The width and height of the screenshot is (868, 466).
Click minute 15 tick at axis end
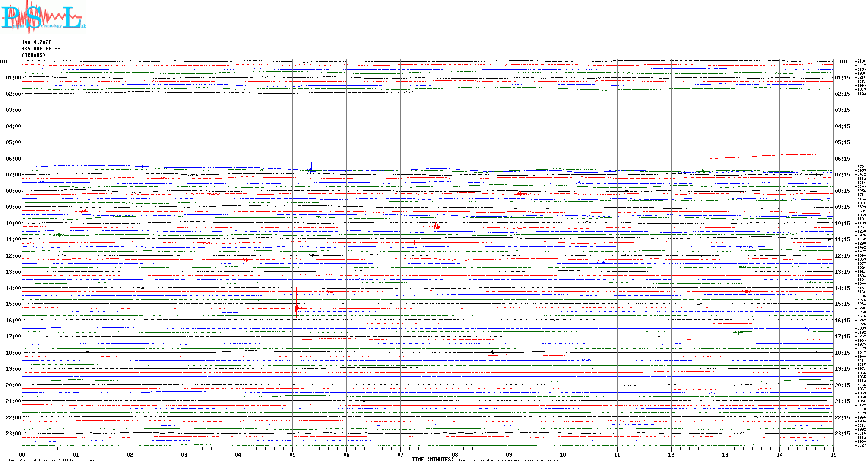tap(833, 455)
